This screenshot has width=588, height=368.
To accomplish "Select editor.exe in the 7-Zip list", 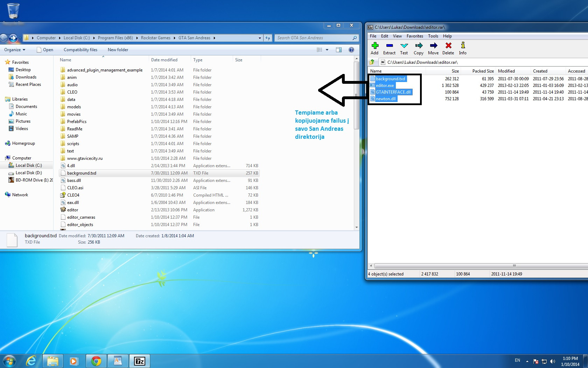I will pos(383,86).
